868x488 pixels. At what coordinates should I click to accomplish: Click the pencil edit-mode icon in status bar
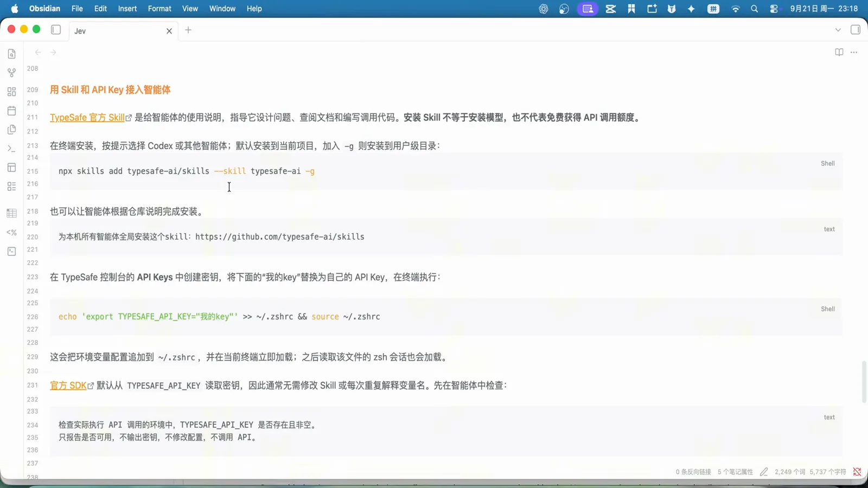[x=764, y=472]
